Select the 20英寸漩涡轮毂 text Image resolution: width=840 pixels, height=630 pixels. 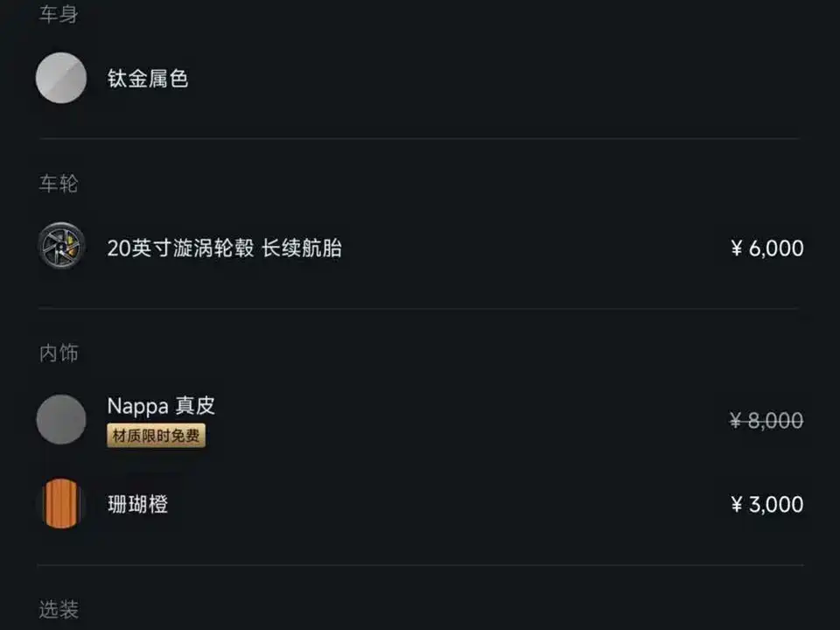[180, 248]
